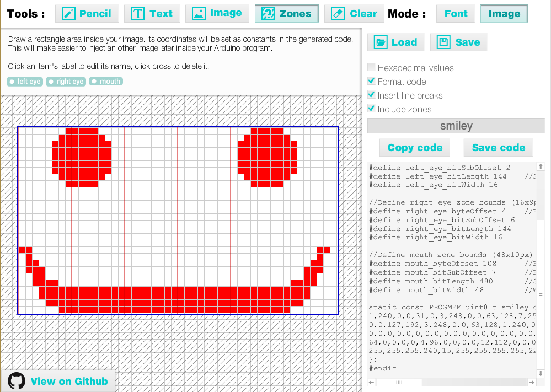
Task: Save the current project
Action: tap(458, 42)
